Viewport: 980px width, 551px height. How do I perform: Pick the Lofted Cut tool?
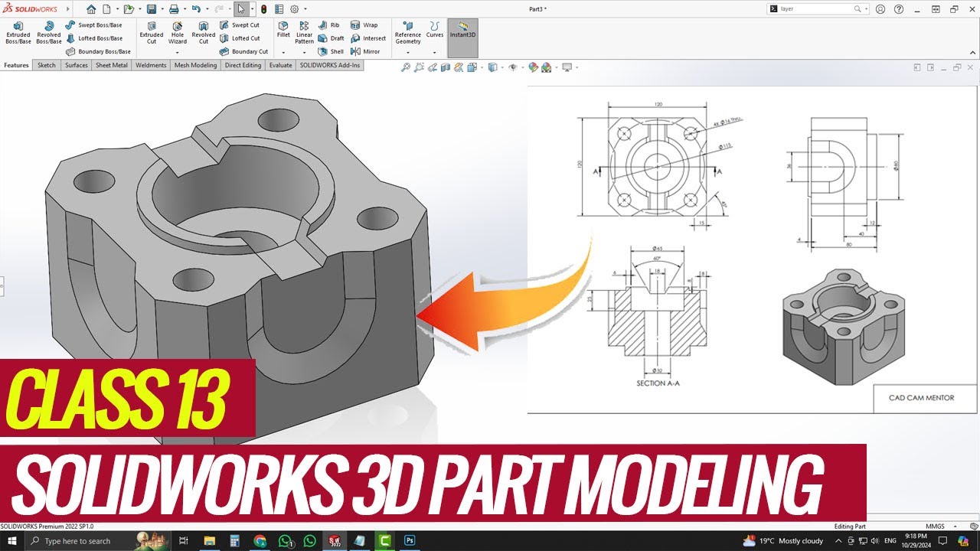click(x=240, y=38)
